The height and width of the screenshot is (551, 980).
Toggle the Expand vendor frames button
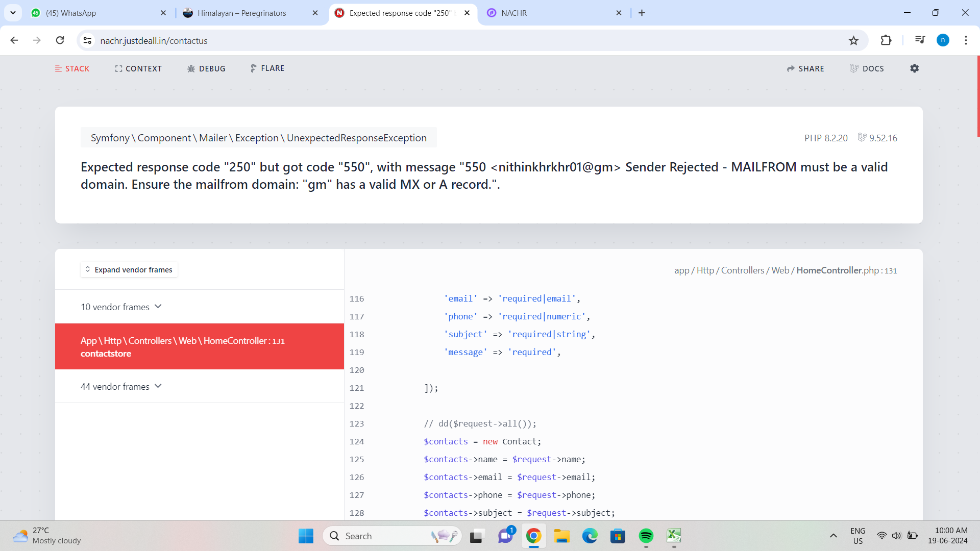[128, 270]
